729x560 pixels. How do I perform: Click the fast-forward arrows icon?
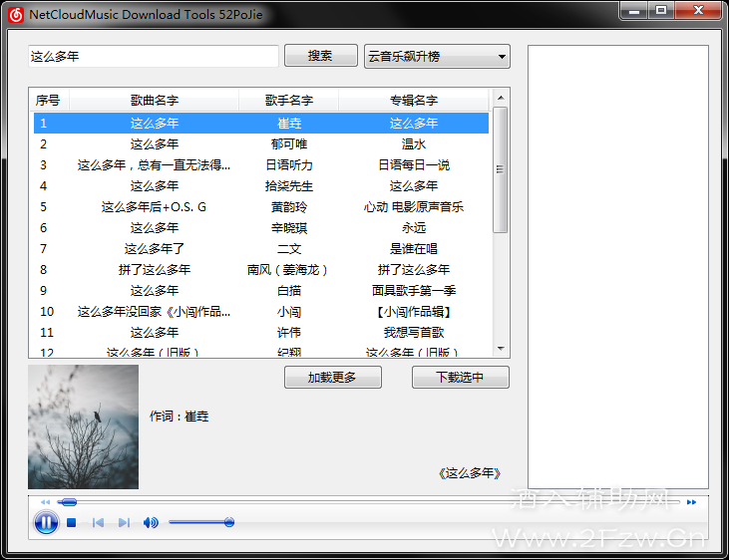point(691,502)
